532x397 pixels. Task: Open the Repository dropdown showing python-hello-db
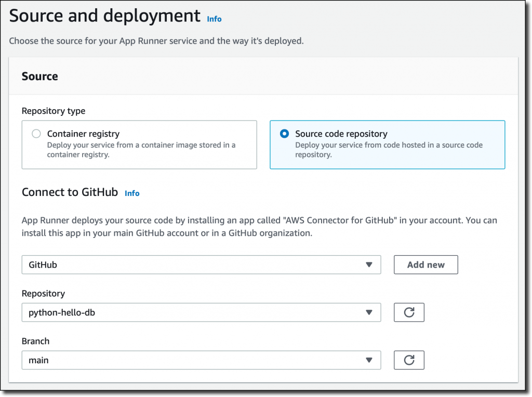[x=201, y=312]
